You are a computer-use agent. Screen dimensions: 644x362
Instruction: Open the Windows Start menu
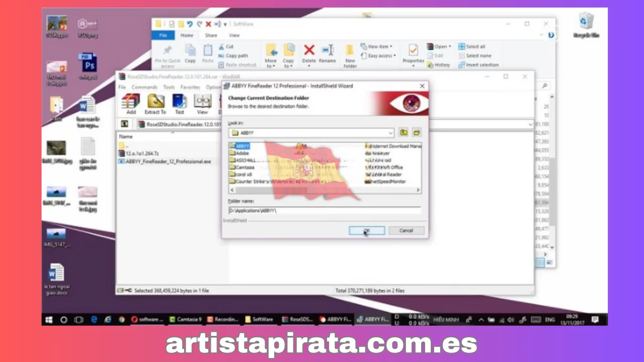pos(49,319)
